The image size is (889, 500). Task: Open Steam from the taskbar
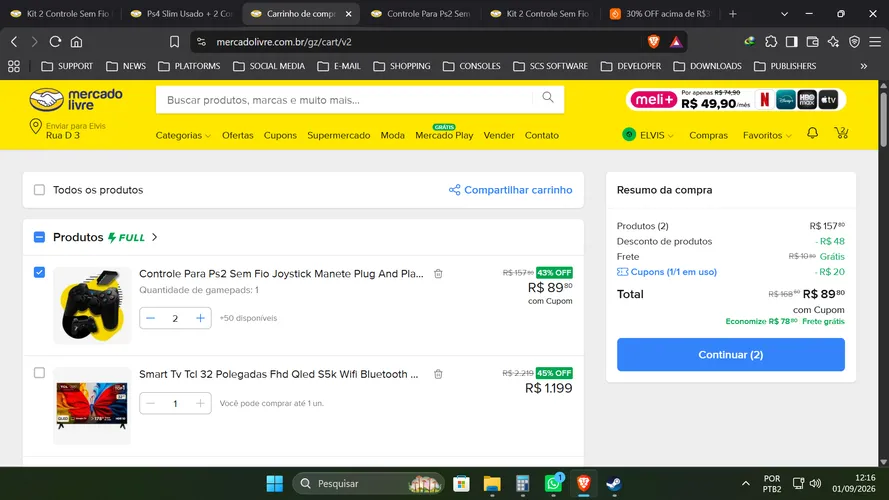click(614, 484)
